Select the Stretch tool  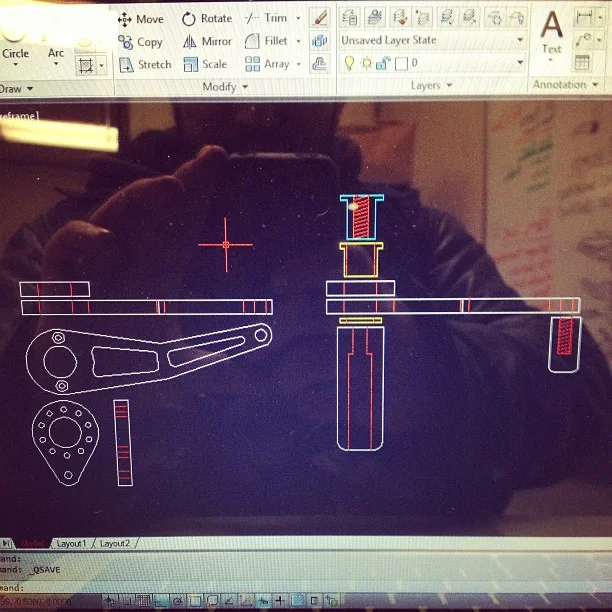[145, 64]
